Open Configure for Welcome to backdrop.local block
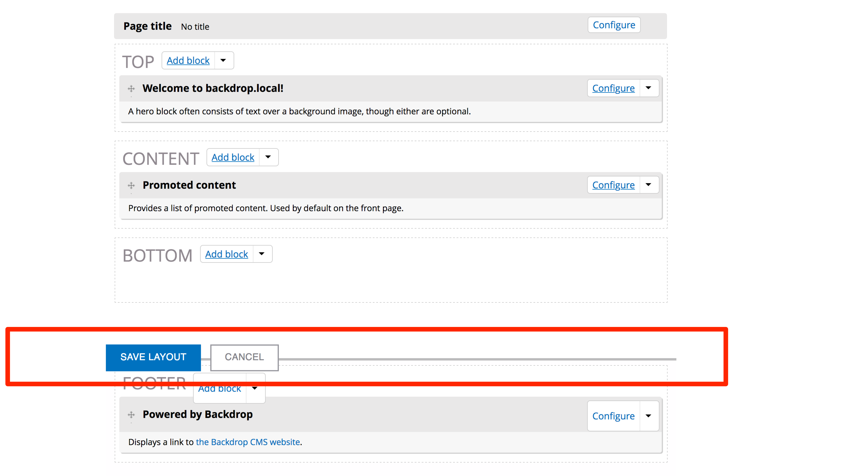This screenshot has height=476, width=868. 613,88
